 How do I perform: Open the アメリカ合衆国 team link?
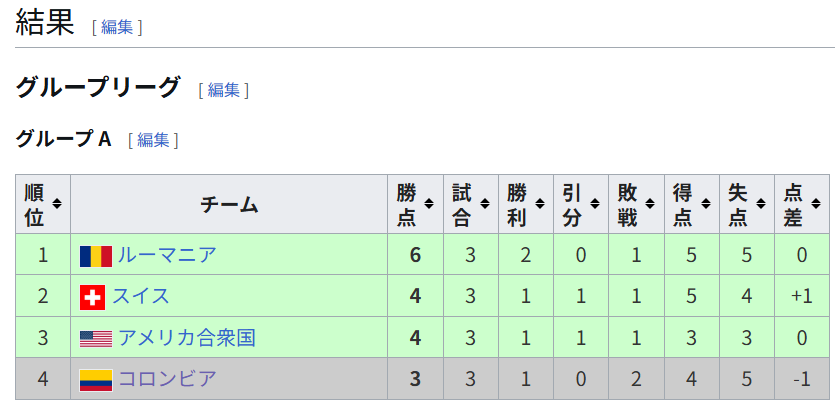pyautogui.click(x=186, y=338)
